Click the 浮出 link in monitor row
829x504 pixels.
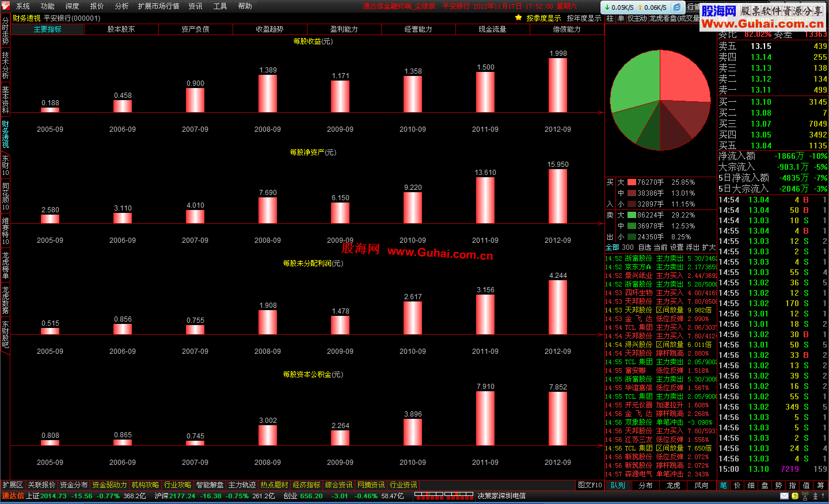coord(693,247)
